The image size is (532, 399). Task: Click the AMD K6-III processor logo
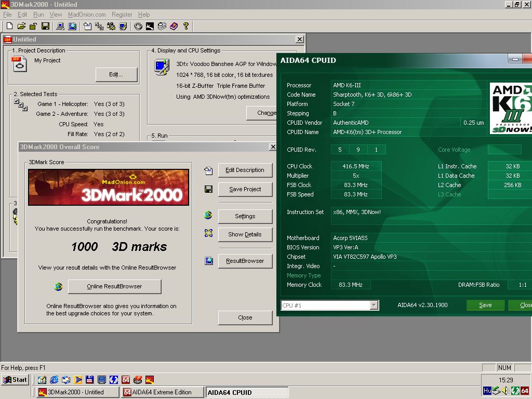511,108
